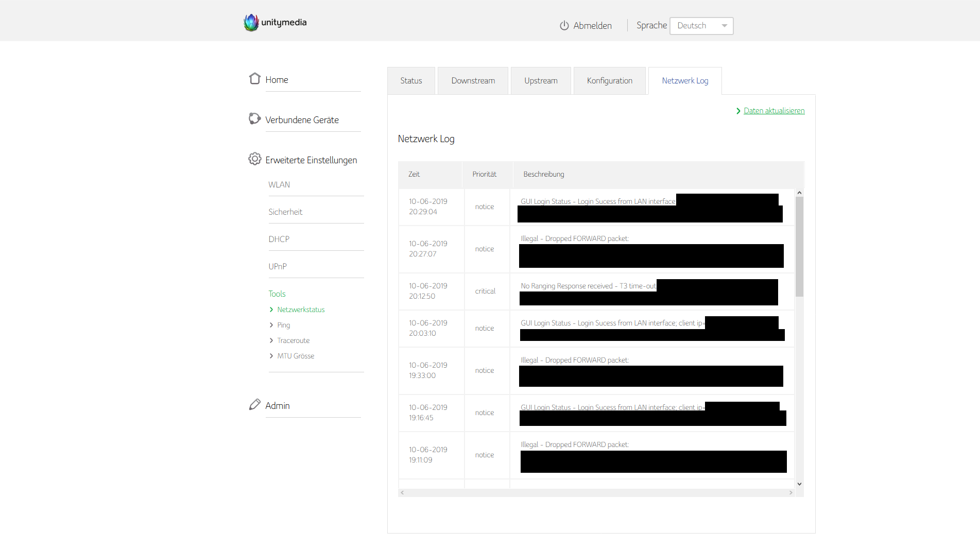Open the Konfiguration tab
Image resolution: width=980 pixels, height=549 pixels.
(x=609, y=81)
